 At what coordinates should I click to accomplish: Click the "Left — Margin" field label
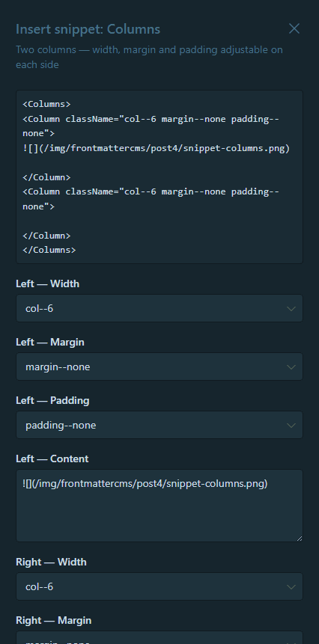pyautogui.click(x=50, y=342)
